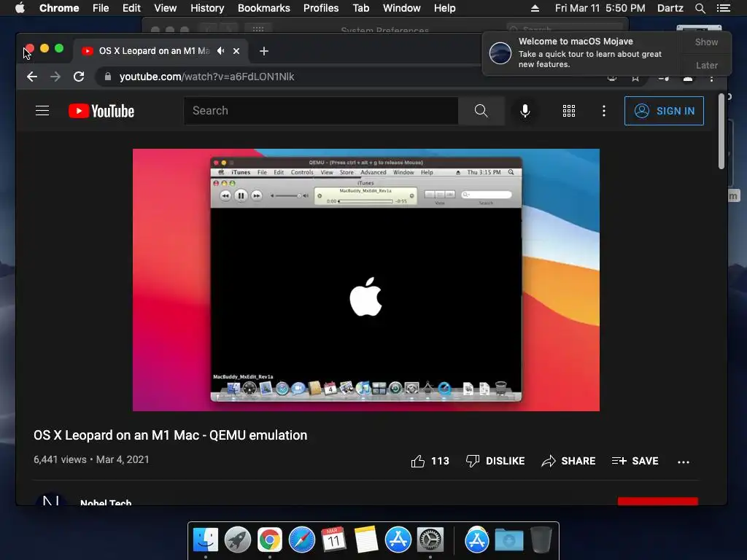Open Finder from the Dock

point(205,540)
